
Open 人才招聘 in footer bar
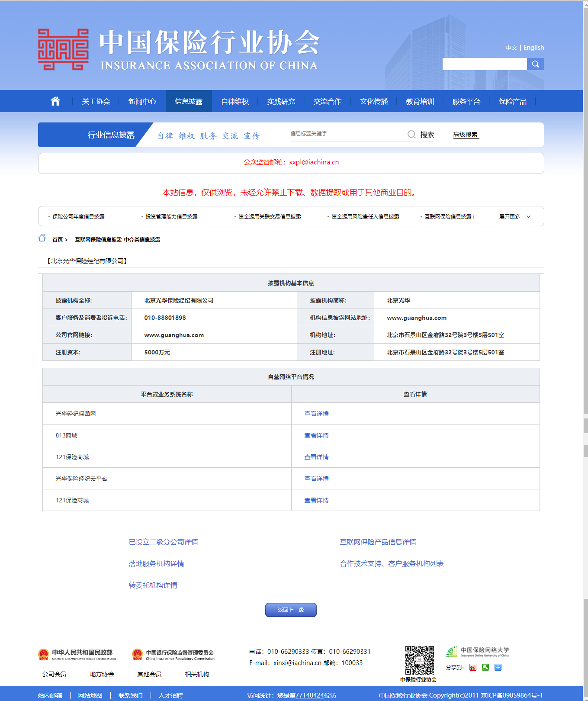tap(170, 695)
